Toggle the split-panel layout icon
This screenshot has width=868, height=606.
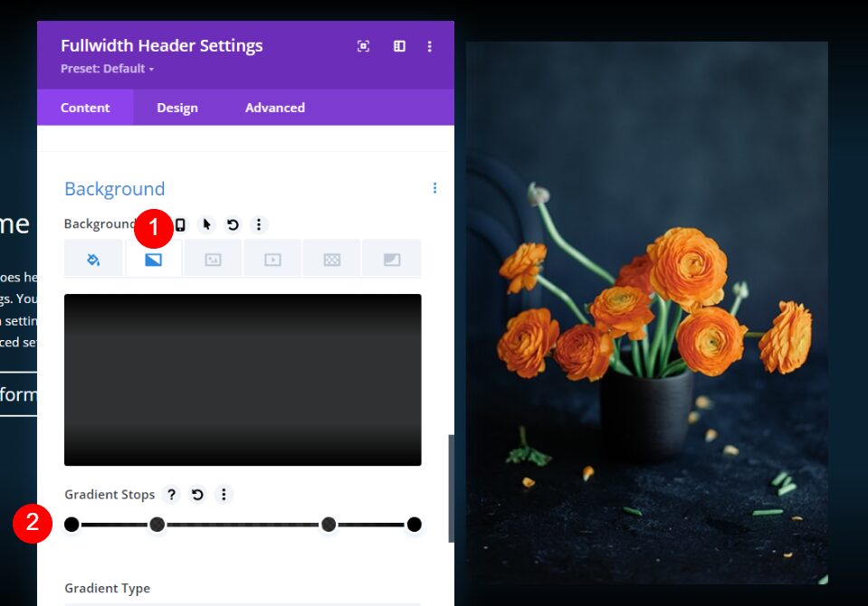pyautogui.click(x=399, y=46)
